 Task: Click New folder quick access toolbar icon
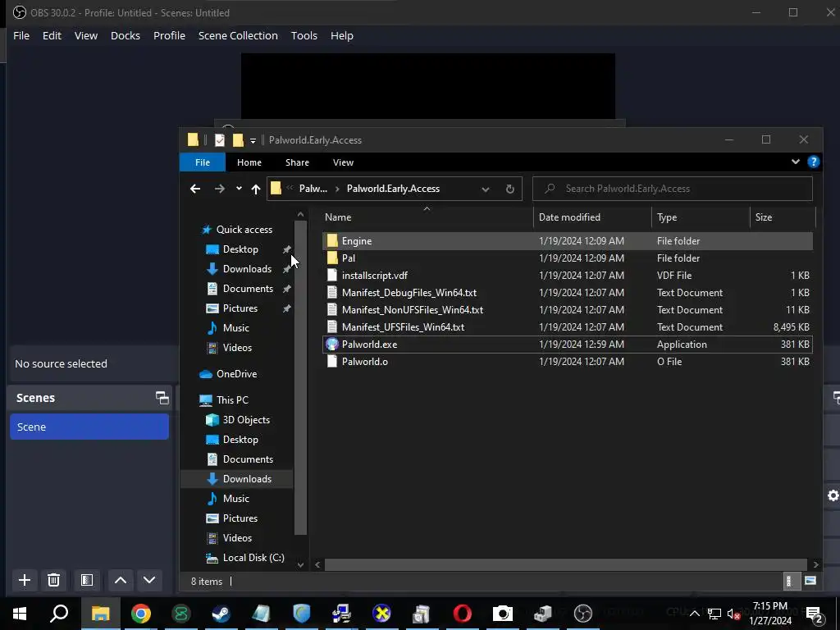pyautogui.click(x=238, y=139)
